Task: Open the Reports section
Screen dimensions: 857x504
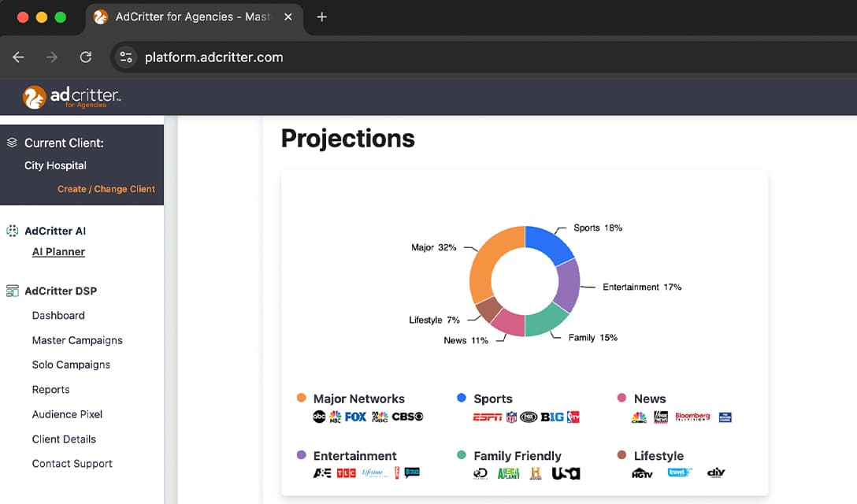Action: point(50,390)
